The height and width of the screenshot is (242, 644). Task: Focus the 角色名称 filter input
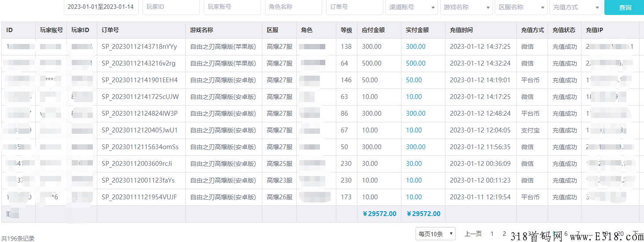(293, 7)
